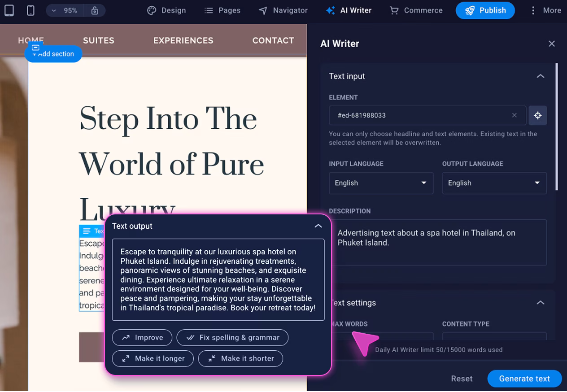Viewport: 567px width, 392px height.
Task: Click the Publish rocket icon
Action: click(470, 10)
